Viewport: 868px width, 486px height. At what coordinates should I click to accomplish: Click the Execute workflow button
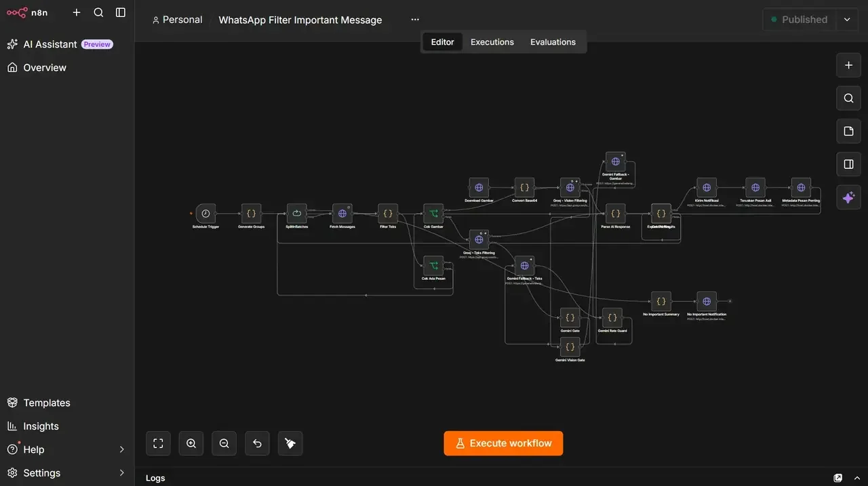pyautogui.click(x=503, y=443)
